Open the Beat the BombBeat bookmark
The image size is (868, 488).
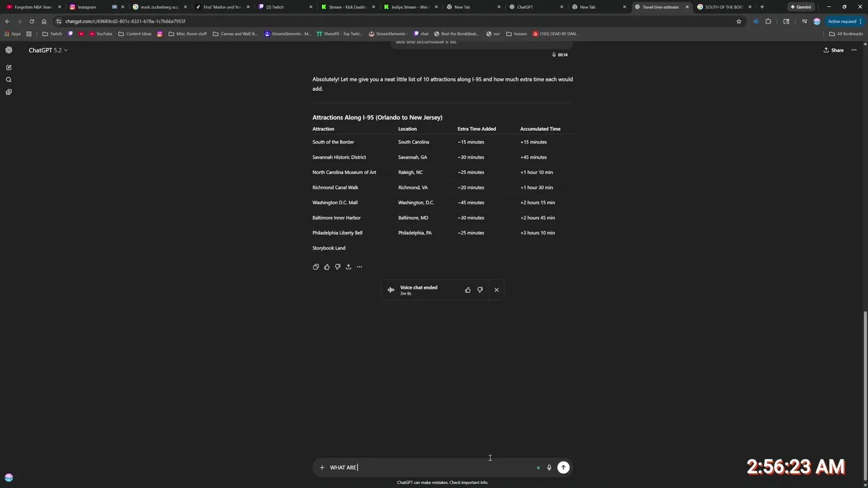pos(456,34)
